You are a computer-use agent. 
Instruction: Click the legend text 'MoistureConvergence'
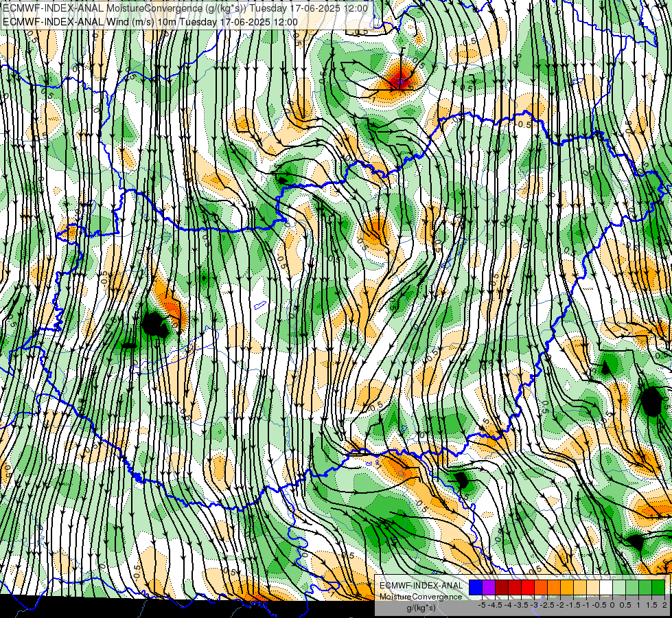tap(421, 597)
